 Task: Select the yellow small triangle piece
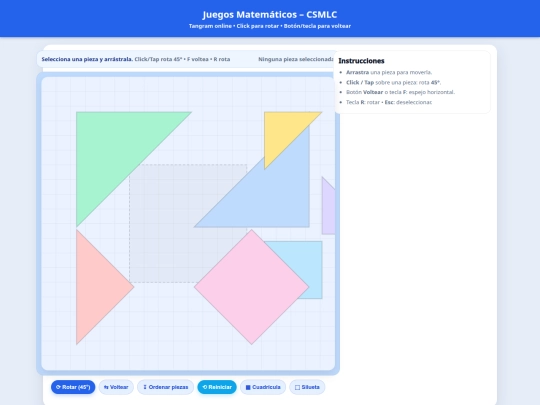[283, 130]
